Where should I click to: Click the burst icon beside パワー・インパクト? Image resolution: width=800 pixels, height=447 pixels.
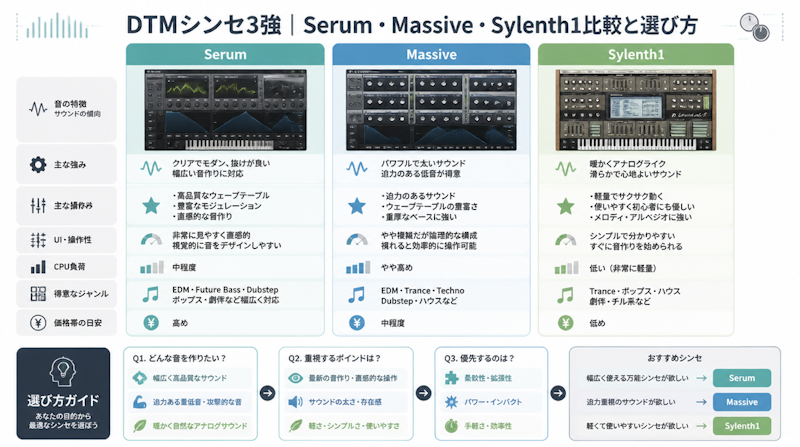pos(451,402)
